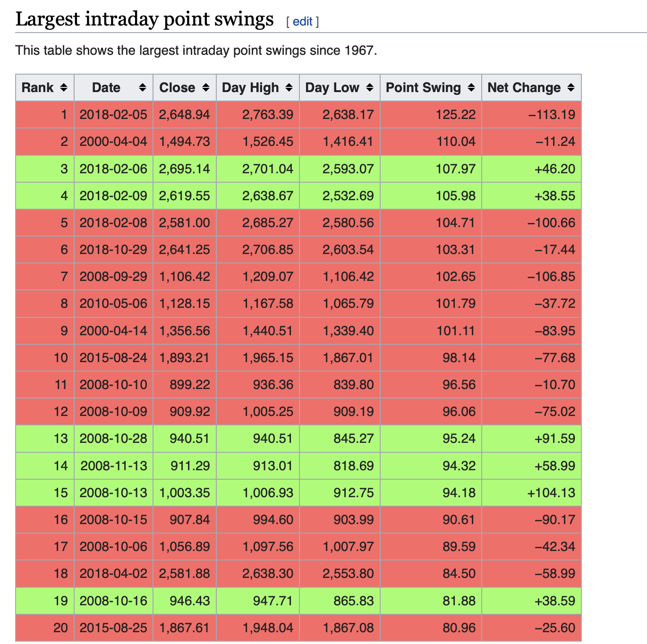
Task: Sort table by Net Change arrows
Action: (571, 88)
